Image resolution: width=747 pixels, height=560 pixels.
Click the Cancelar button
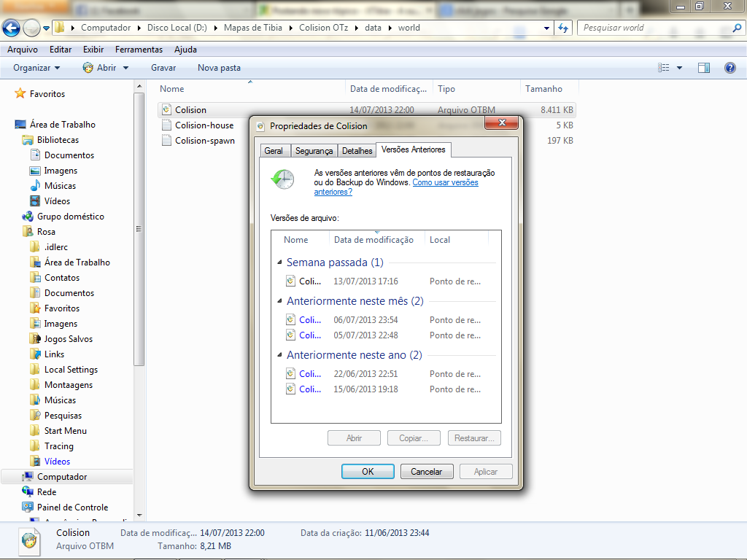pyautogui.click(x=426, y=472)
